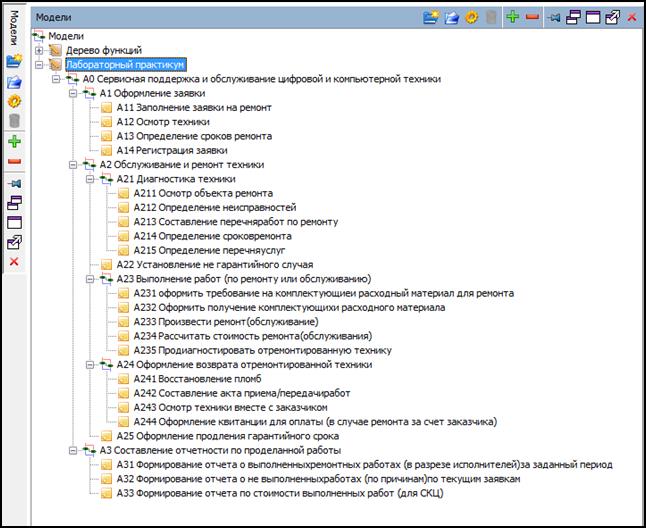Select A22 Установление не гарантийного случая
Screen dimensions: 646x528
tap(215, 265)
